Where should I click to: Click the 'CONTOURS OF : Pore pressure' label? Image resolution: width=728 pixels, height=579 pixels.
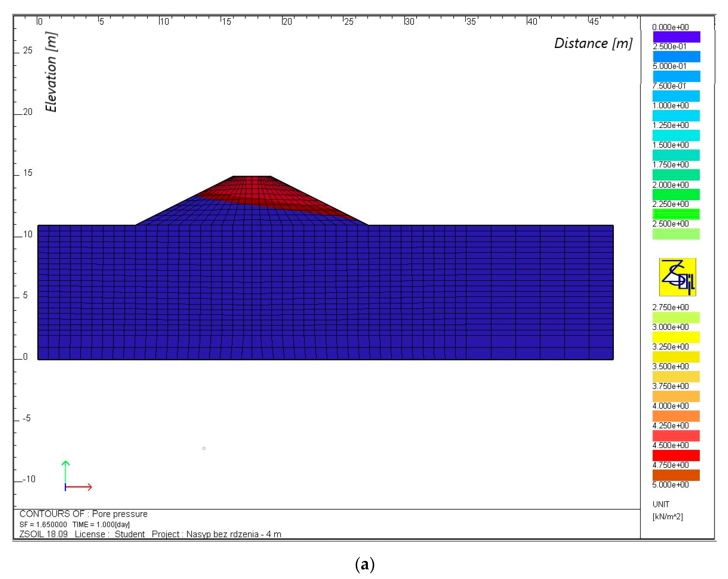pos(83,514)
